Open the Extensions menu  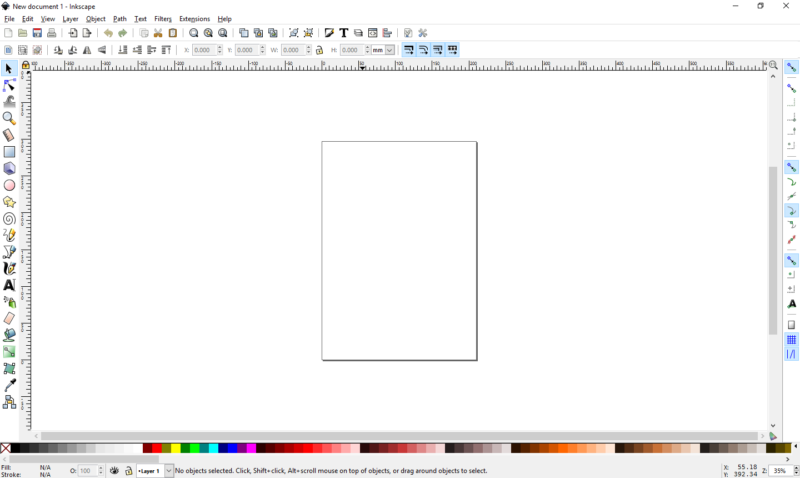(194, 19)
